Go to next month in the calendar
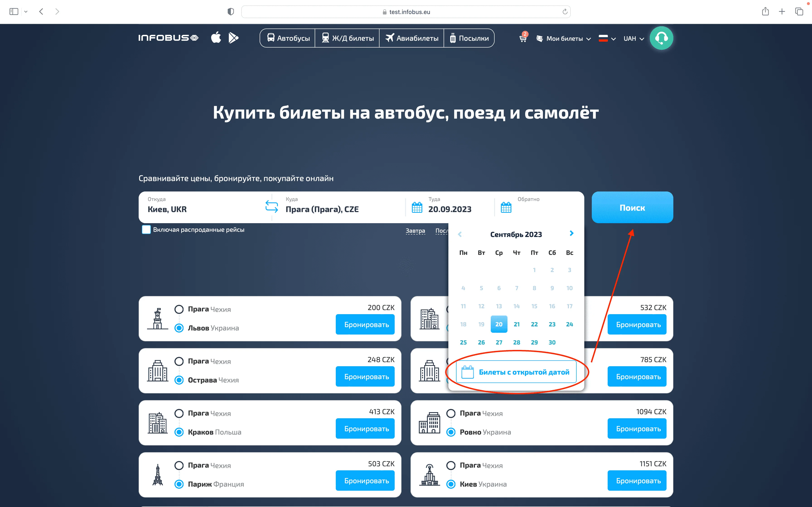Viewport: 812px width, 507px height. pos(571,233)
